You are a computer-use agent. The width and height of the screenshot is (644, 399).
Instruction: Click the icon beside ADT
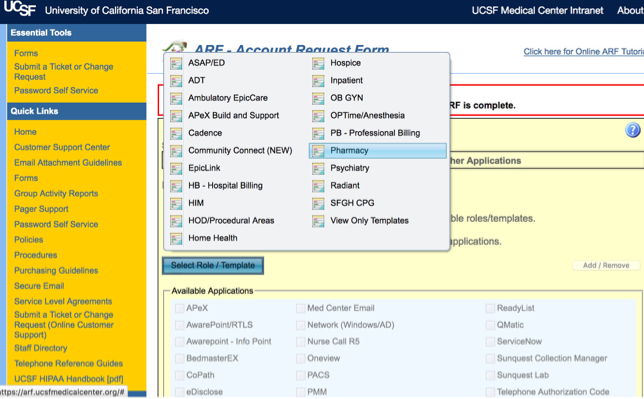pyautogui.click(x=176, y=81)
